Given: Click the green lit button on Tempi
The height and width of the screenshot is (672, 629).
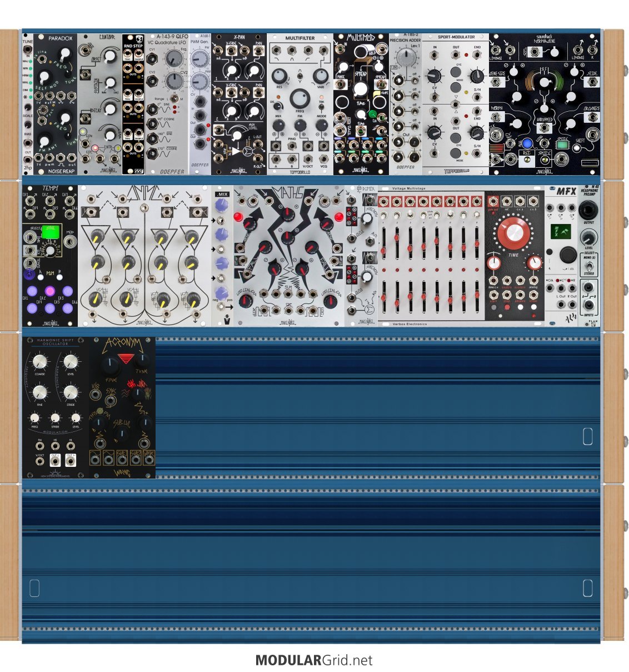Looking at the screenshot, I should (x=50, y=231).
